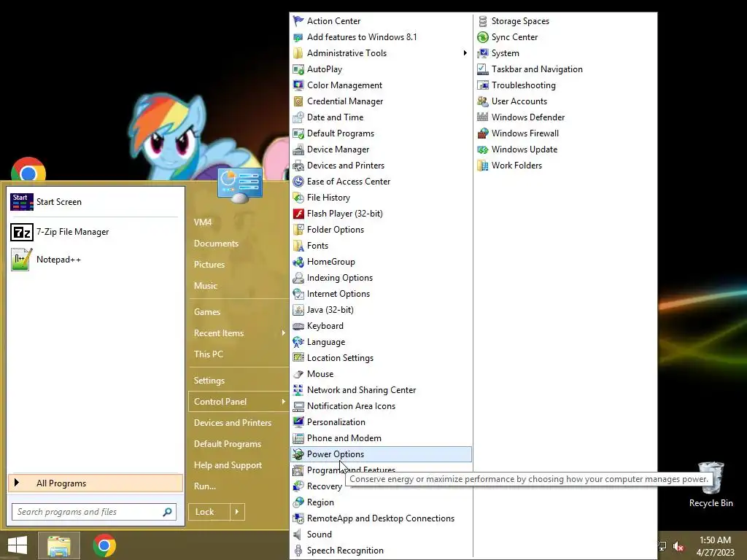The image size is (747, 560).
Task: Select Region entry
Action: tap(381, 502)
